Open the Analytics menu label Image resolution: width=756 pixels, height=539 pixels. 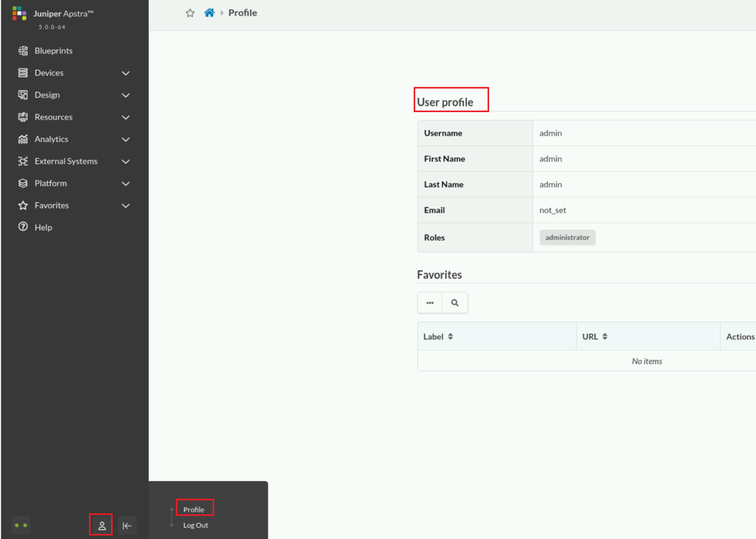point(51,139)
